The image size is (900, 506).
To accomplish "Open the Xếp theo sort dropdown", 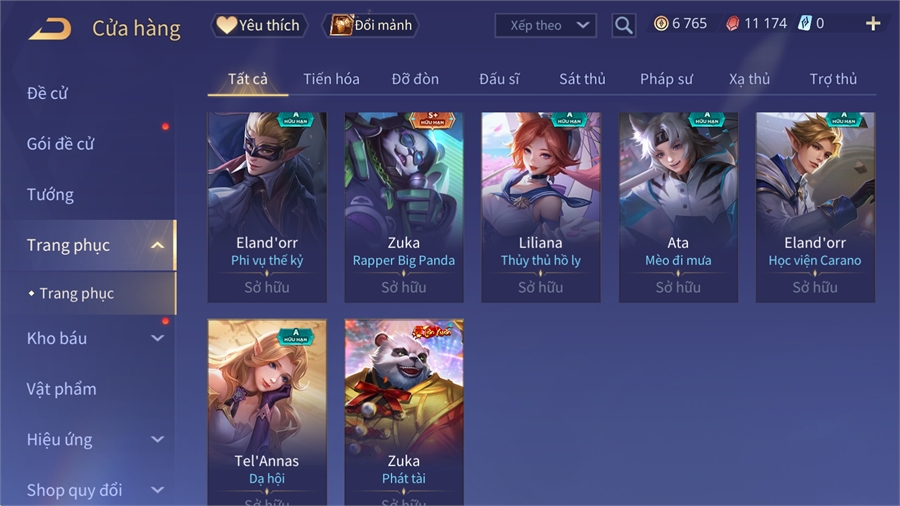I will click(545, 25).
